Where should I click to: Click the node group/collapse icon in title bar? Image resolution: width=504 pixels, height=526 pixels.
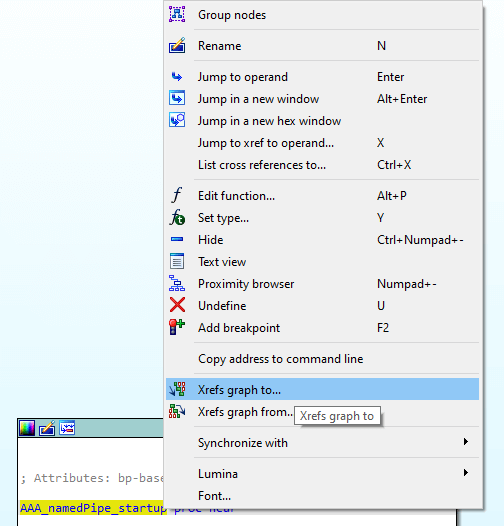coord(67,428)
